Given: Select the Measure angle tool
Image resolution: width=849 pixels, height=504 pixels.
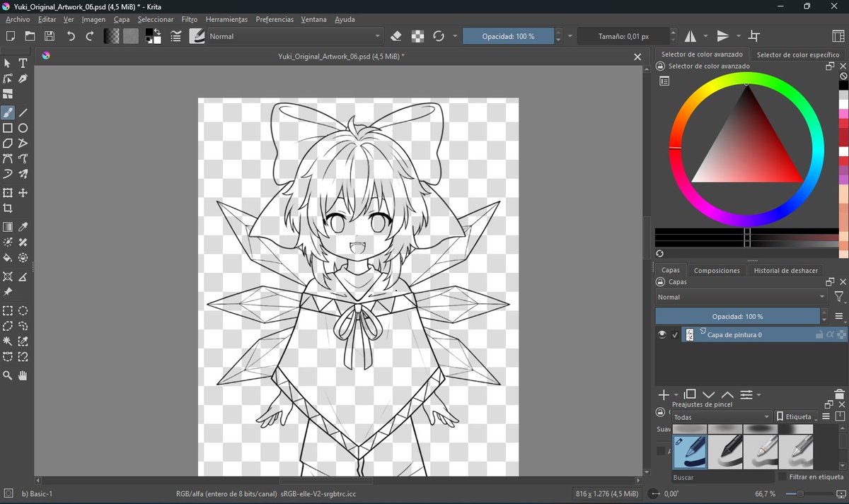Looking at the screenshot, I should click(x=23, y=276).
